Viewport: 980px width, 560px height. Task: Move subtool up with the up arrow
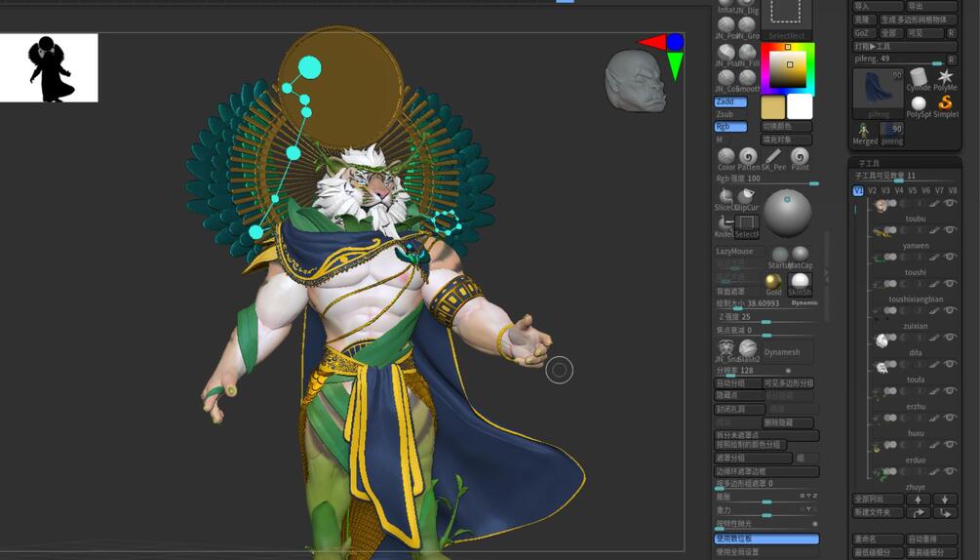[918, 500]
